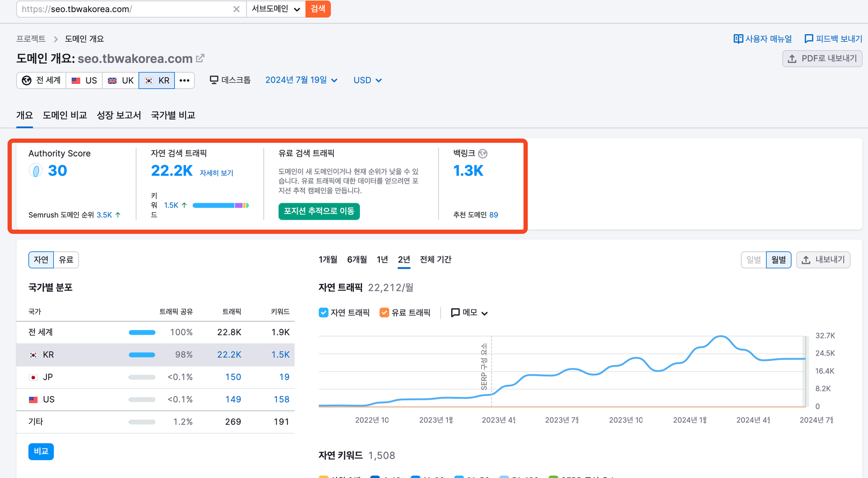Viewport: 868px width, 478px height.
Task: Click Semrush domain rank up arrow
Action: [118, 215]
